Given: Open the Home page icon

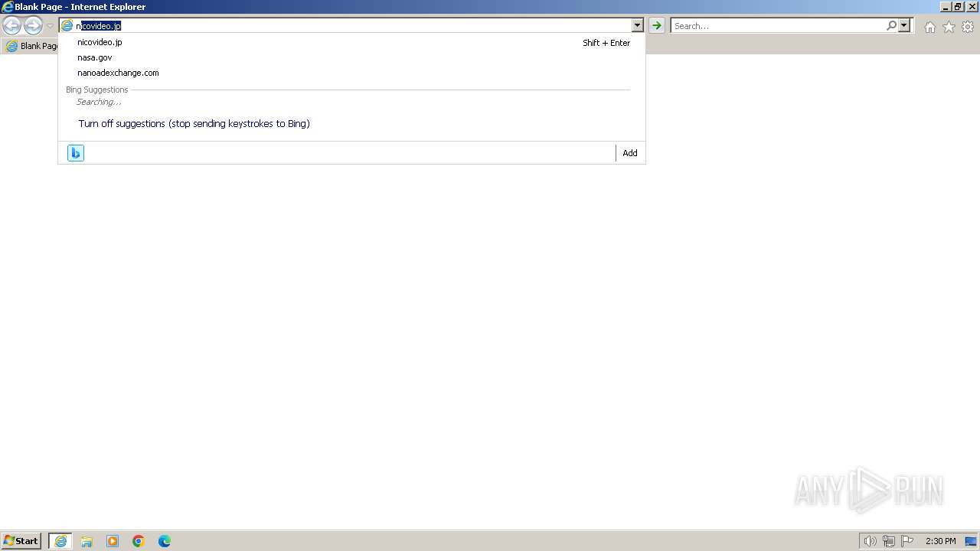Looking at the screenshot, I should tap(929, 27).
